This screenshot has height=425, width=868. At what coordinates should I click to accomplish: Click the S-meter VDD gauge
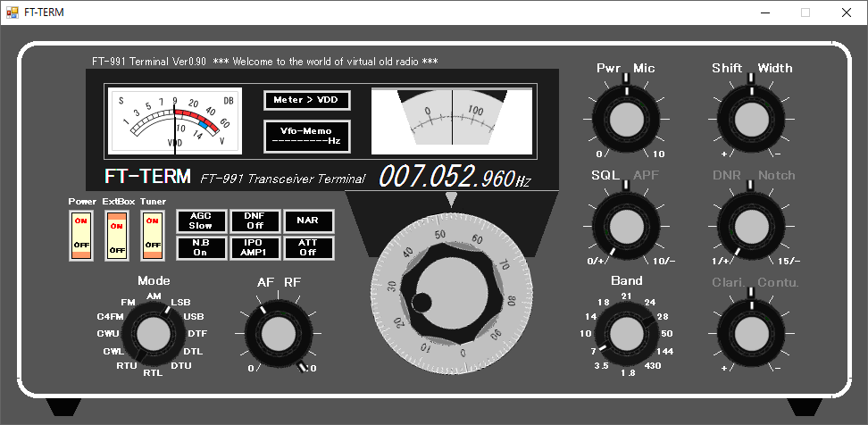(x=175, y=121)
